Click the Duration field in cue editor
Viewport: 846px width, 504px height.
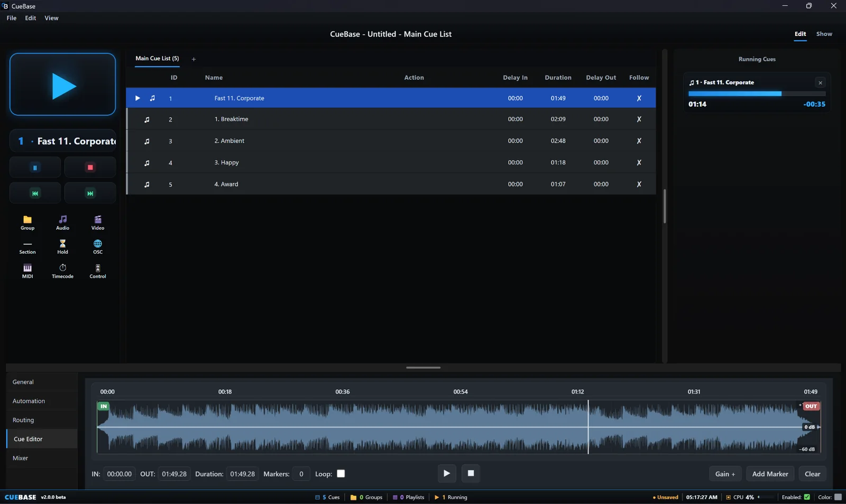(x=242, y=474)
